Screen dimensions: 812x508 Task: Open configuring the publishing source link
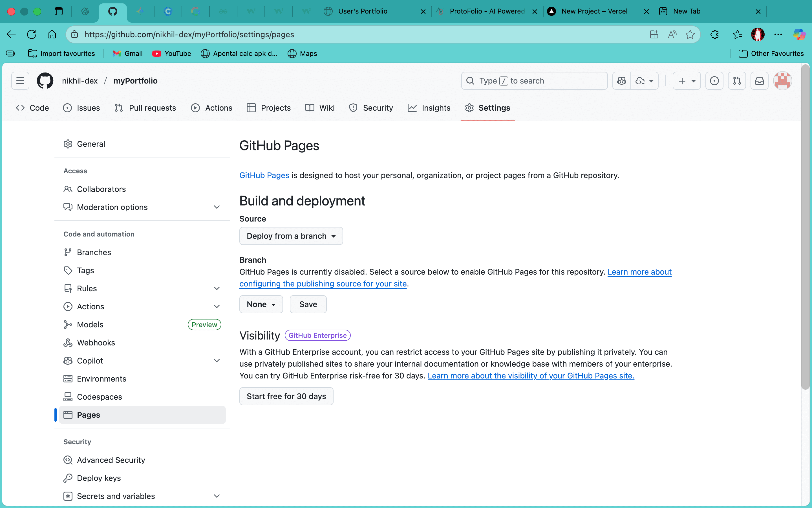click(323, 284)
